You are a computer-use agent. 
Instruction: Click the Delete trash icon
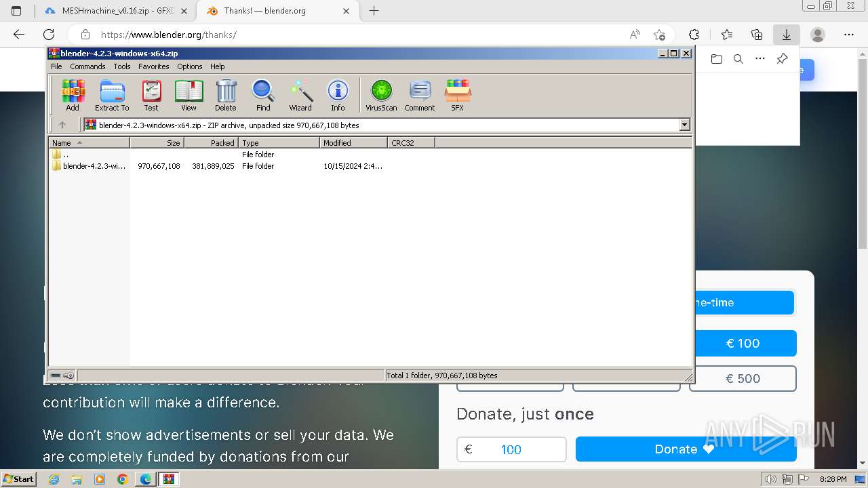(x=226, y=95)
